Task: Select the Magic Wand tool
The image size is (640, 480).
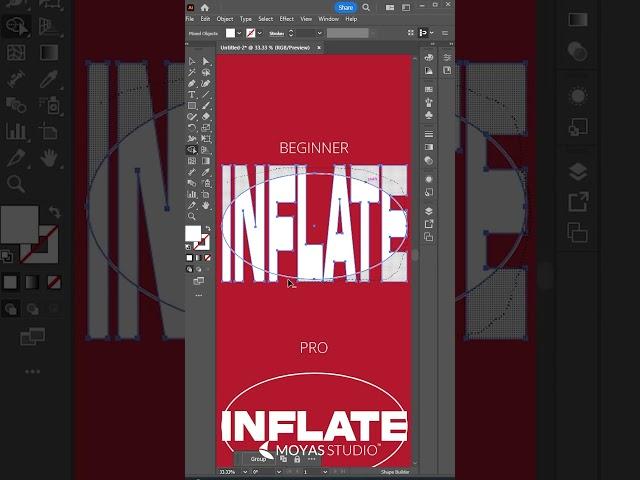Action: [x=191, y=72]
